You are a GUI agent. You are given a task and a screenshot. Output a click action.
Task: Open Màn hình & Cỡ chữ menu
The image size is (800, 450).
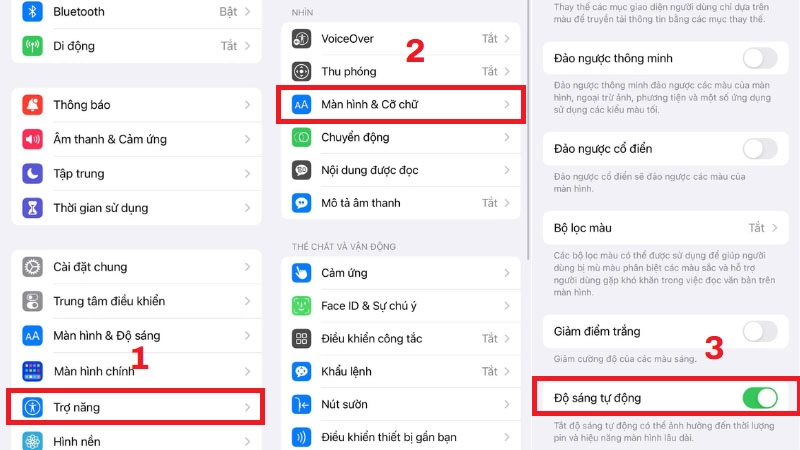[401, 105]
